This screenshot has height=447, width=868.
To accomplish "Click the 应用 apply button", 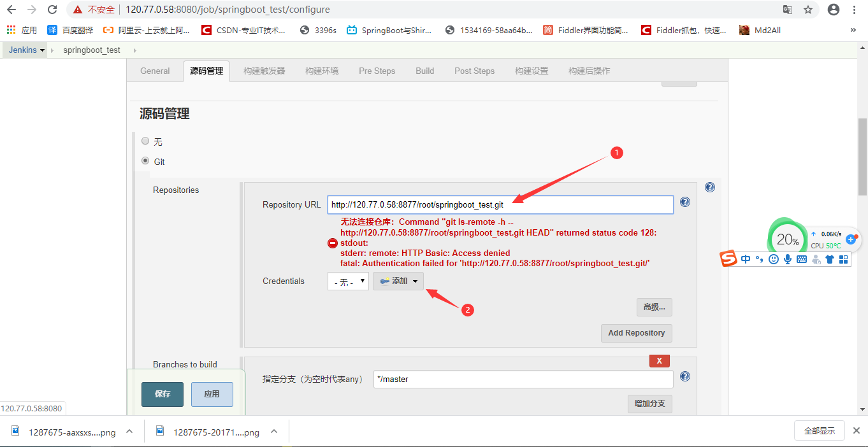I will click(212, 394).
